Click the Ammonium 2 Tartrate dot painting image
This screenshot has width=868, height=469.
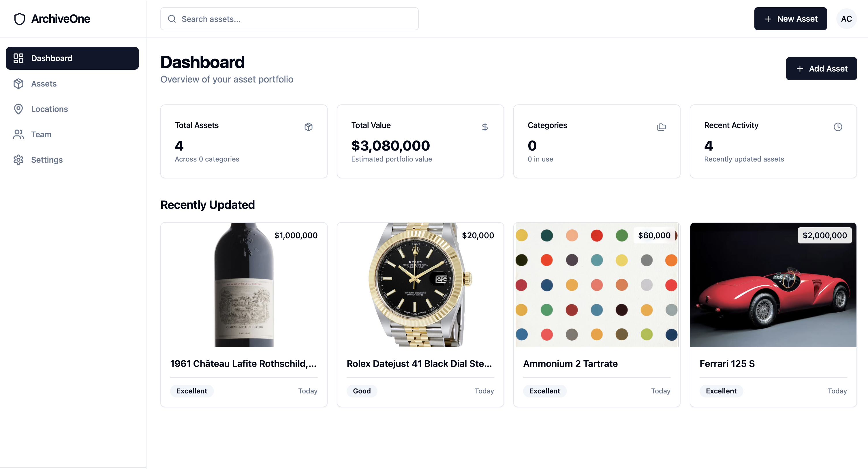(596, 285)
